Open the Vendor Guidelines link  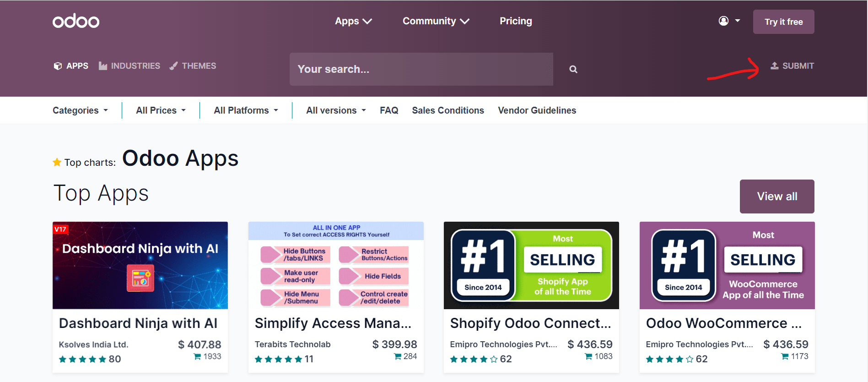point(537,110)
